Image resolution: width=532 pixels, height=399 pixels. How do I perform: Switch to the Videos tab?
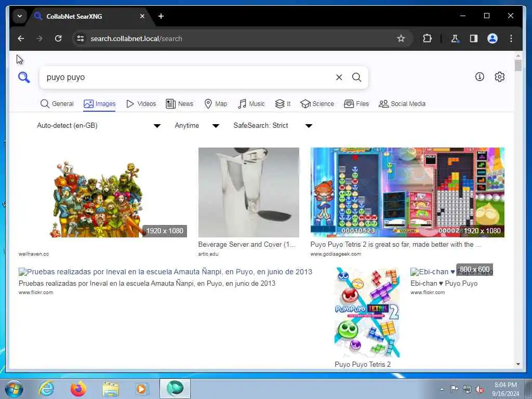pos(141,104)
